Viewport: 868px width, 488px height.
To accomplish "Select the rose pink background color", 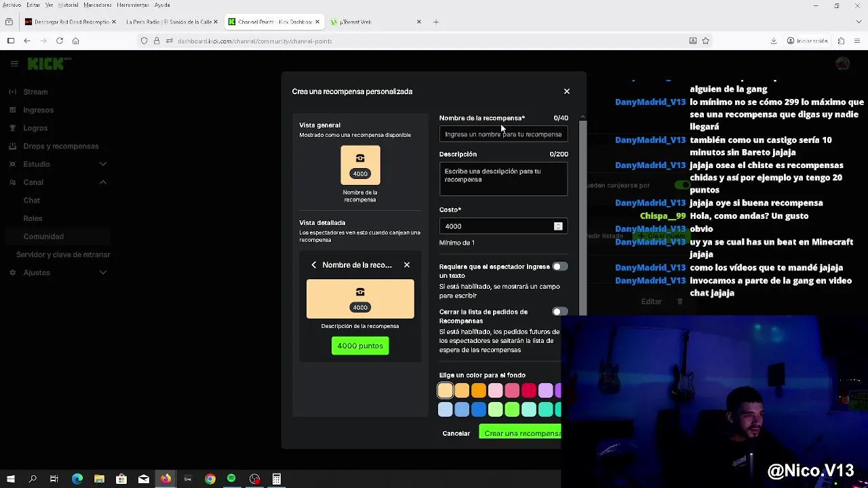I will [512, 390].
